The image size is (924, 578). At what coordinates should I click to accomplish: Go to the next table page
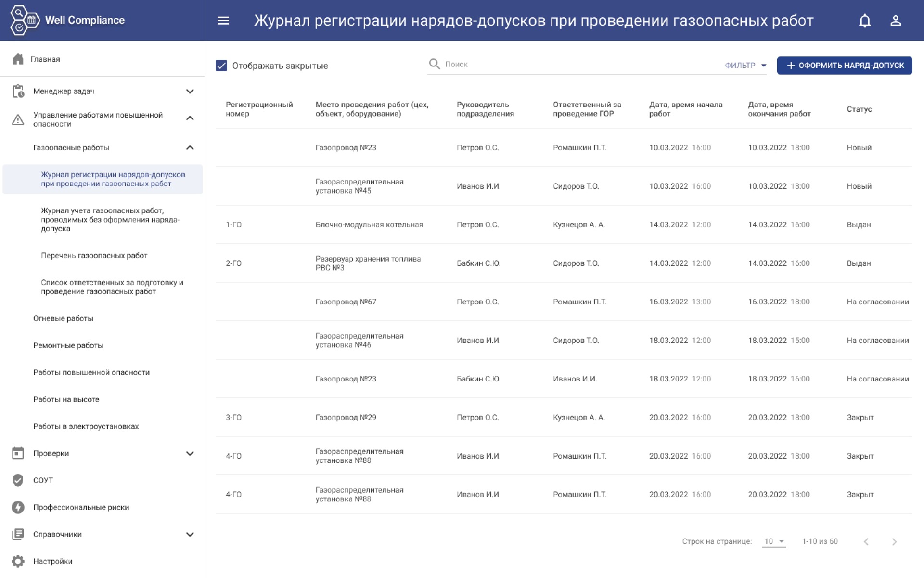click(x=894, y=542)
